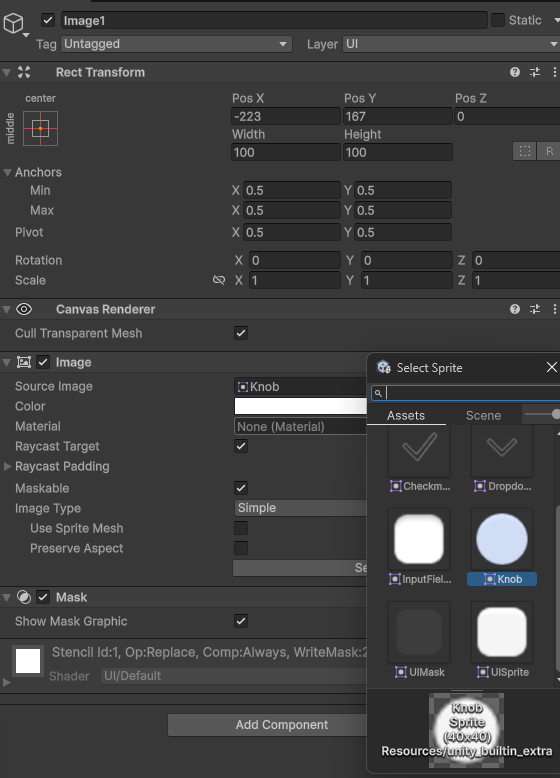Disable the Image component checkbox
The image size is (560, 778).
coord(43,362)
